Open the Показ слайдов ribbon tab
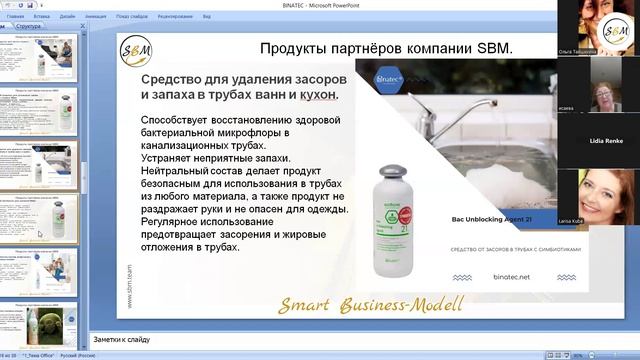This screenshot has height=360, width=640. pos(132,16)
